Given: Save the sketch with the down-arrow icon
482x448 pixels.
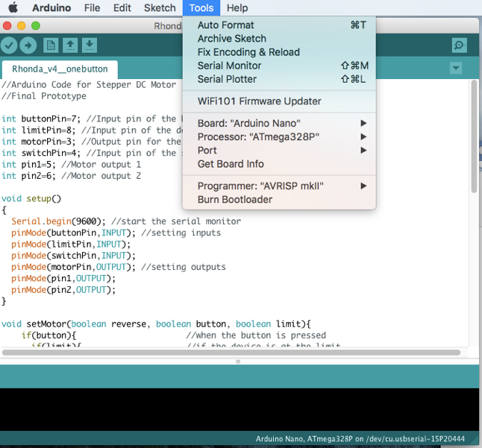Looking at the screenshot, I should 90,45.
